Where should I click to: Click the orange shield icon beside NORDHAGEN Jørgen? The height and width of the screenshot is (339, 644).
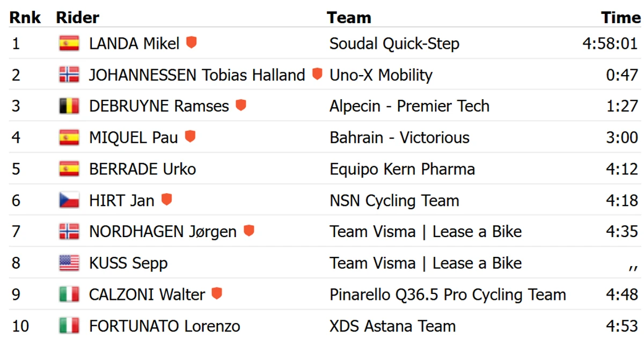(x=248, y=231)
